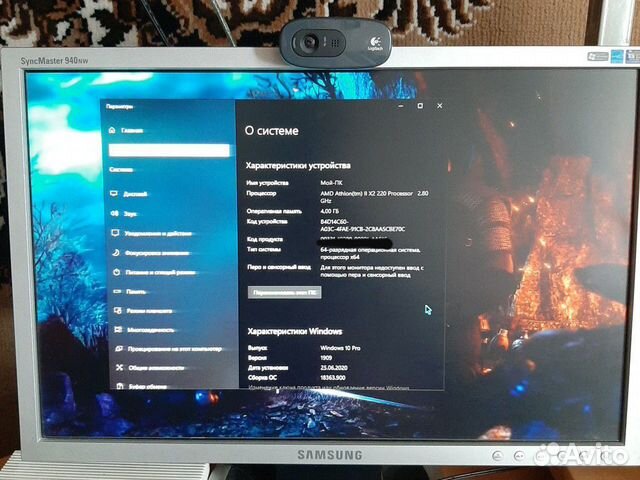Click the 'Параметры' window title
The image size is (640, 480).
119,107
